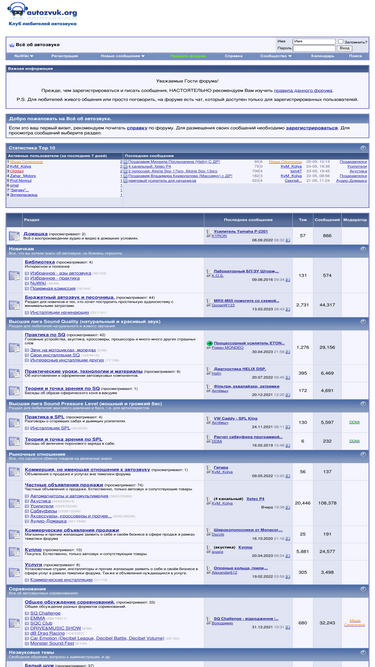The height and width of the screenshot is (667, 375).
Task: Open last post Усилитель Yamaha P-2201
Action: (241, 231)
